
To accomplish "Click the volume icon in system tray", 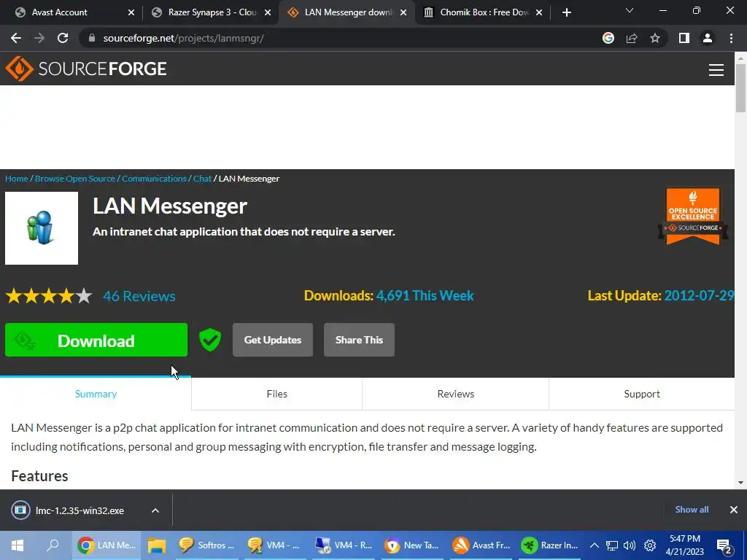I will (630, 545).
